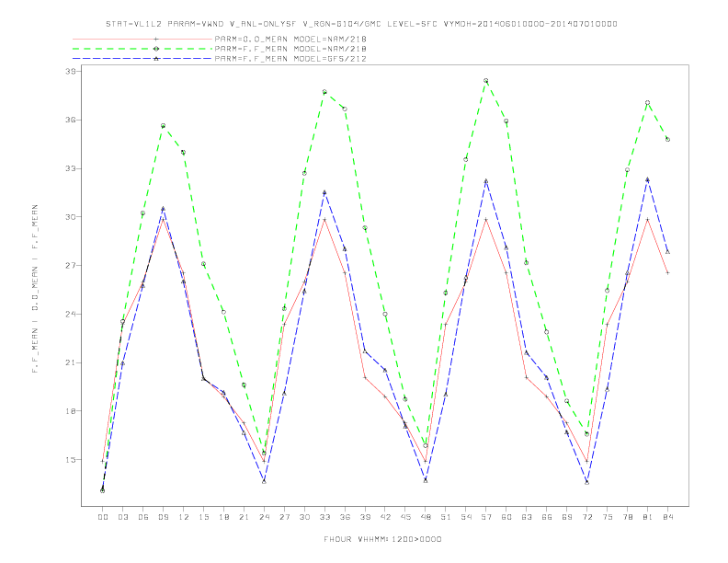Click the red solid legend line sample
Image resolution: width=728 pixels, height=563 pixels.
pyautogui.click(x=142, y=39)
